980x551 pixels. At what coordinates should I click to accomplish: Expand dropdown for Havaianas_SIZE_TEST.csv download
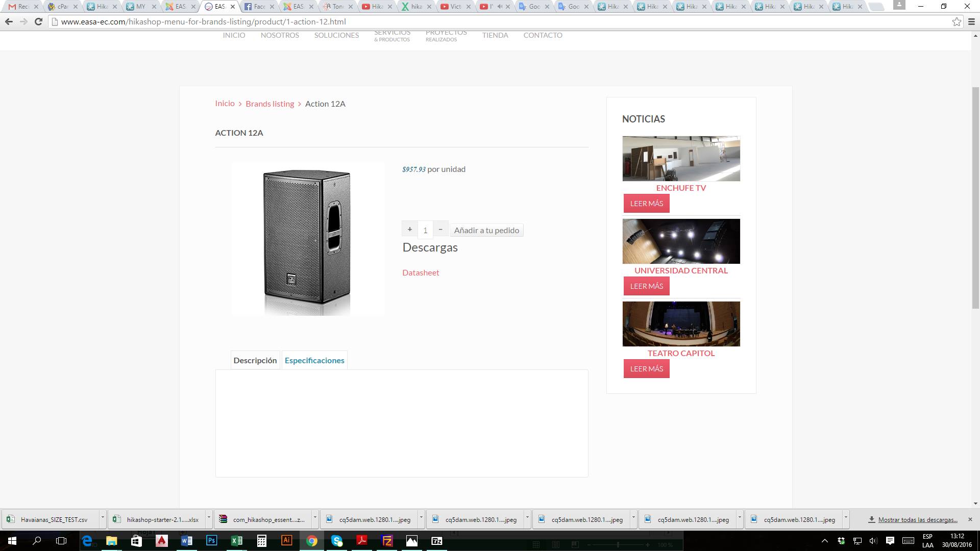tap(103, 518)
